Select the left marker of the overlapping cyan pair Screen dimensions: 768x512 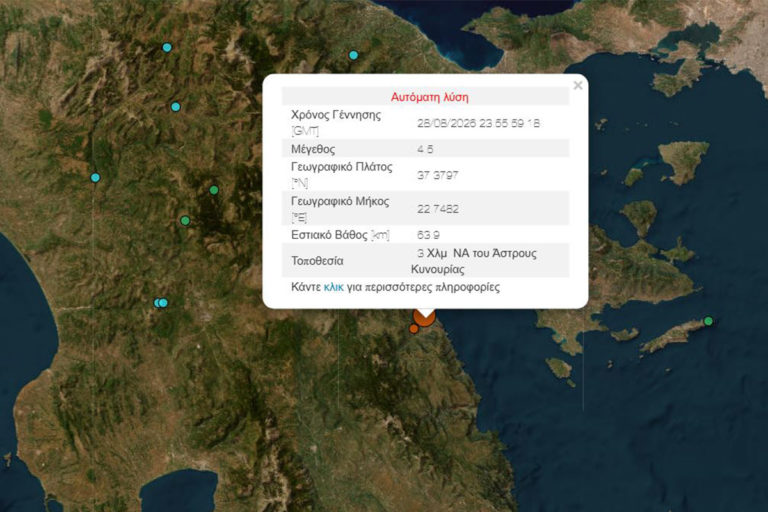[157, 303]
